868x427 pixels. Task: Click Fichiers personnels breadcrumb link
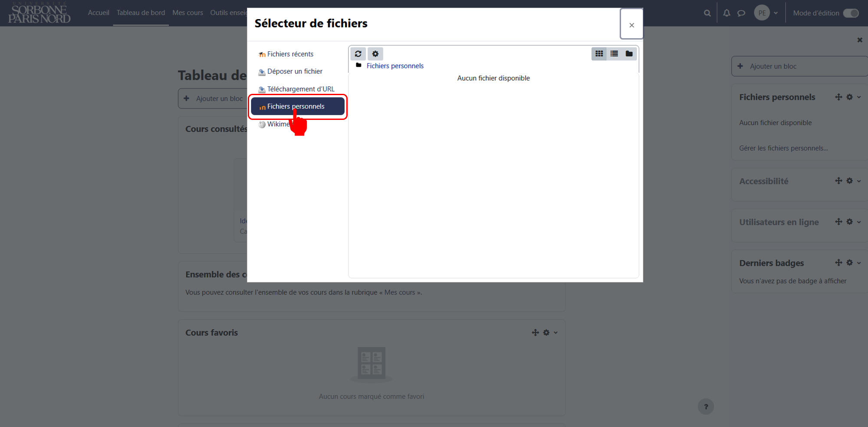pos(395,66)
